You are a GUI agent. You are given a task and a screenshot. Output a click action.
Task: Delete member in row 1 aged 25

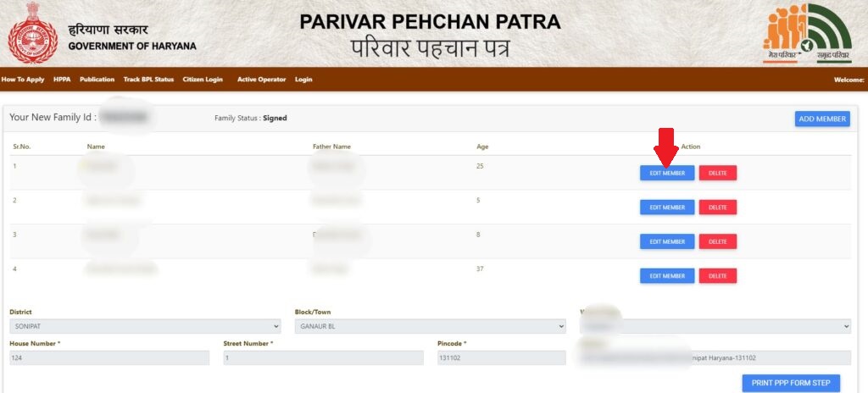(x=717, y=174)
